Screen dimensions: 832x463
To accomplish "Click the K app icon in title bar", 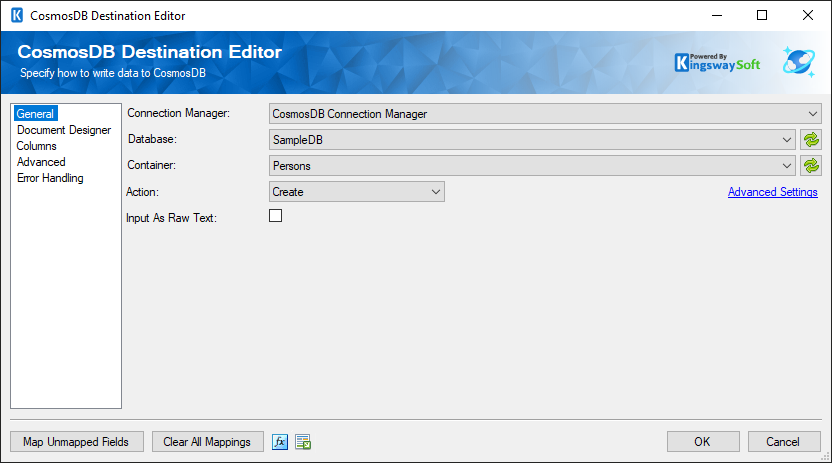I will 17,15.
